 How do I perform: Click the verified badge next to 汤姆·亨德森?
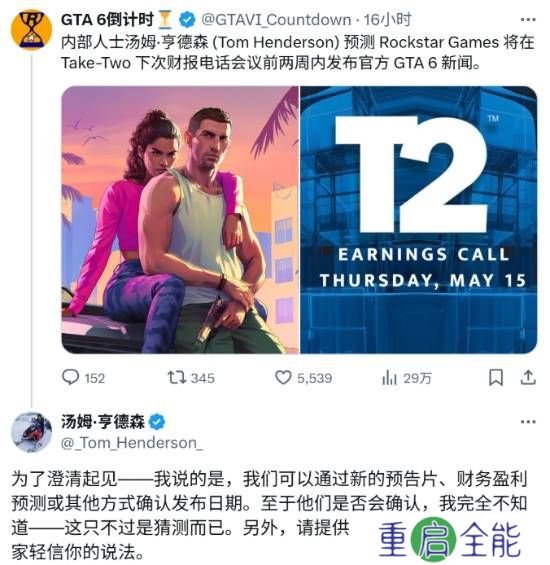[158, 422]
